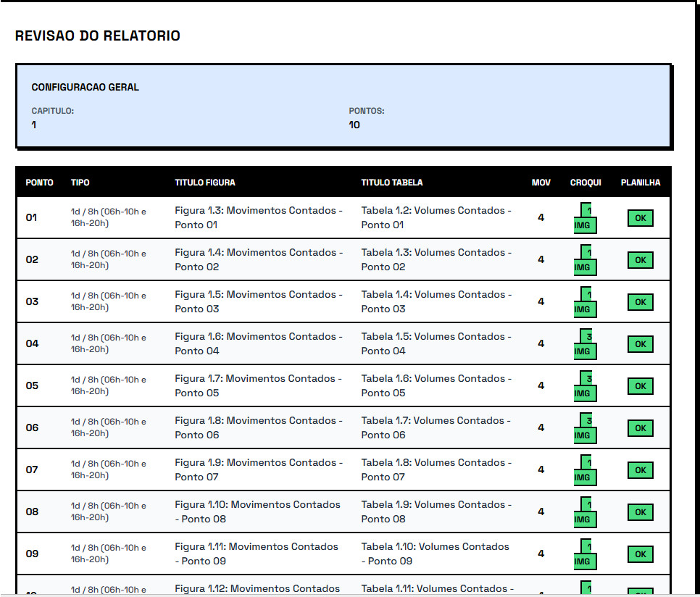Screen dimensions: 700x597
Task: Click 'Figura 1.11: Movimentos Contados - Ponto 09'
Action: tap(257, 554)
